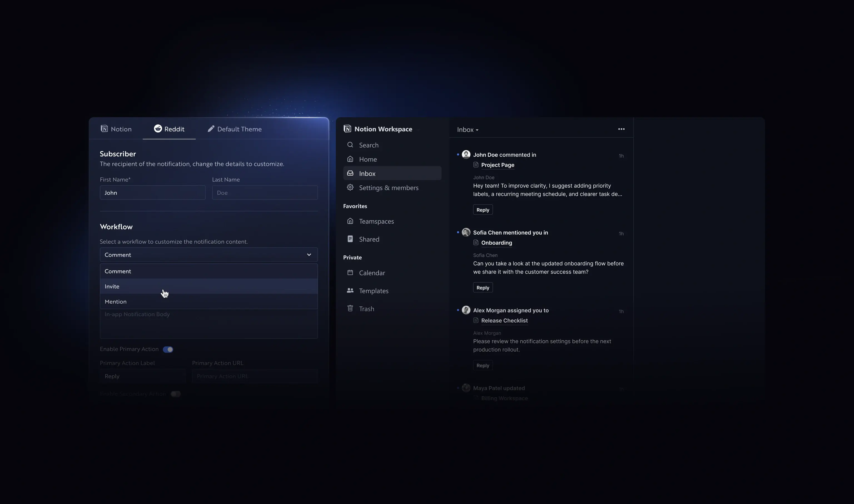Click the chevron arrow on the Workflow select

(309, 255)
